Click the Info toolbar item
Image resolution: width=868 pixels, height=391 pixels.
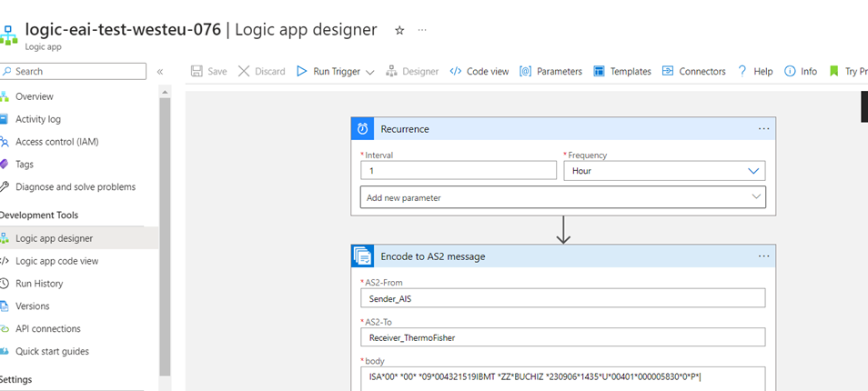pos(801,71)
